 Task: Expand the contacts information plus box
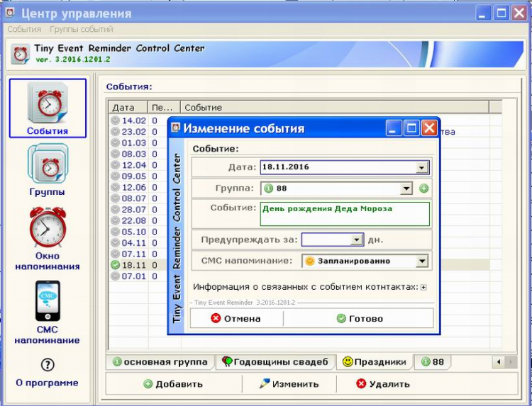point(423,288)
